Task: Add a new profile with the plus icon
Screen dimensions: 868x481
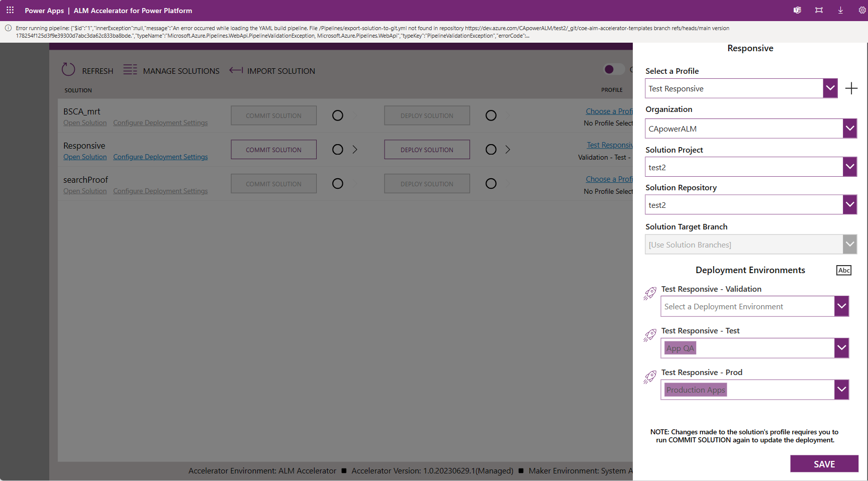Action: point(852,88)
